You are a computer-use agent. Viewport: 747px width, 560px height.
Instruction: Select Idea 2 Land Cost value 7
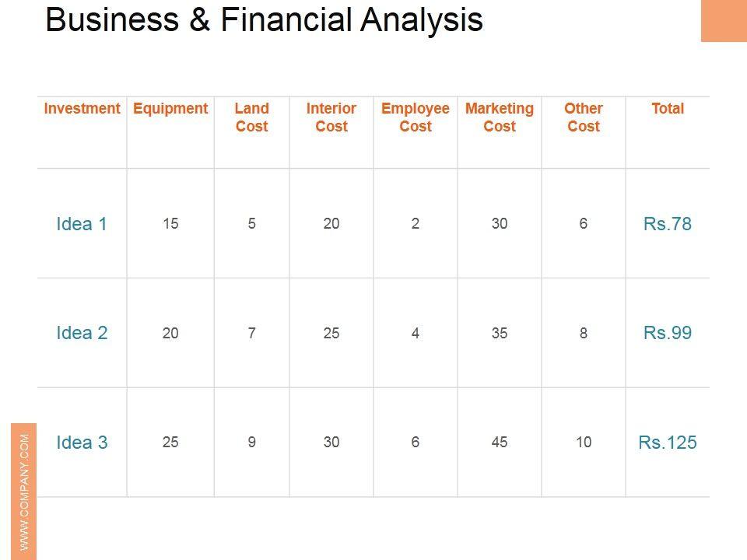tap(251, 333)
